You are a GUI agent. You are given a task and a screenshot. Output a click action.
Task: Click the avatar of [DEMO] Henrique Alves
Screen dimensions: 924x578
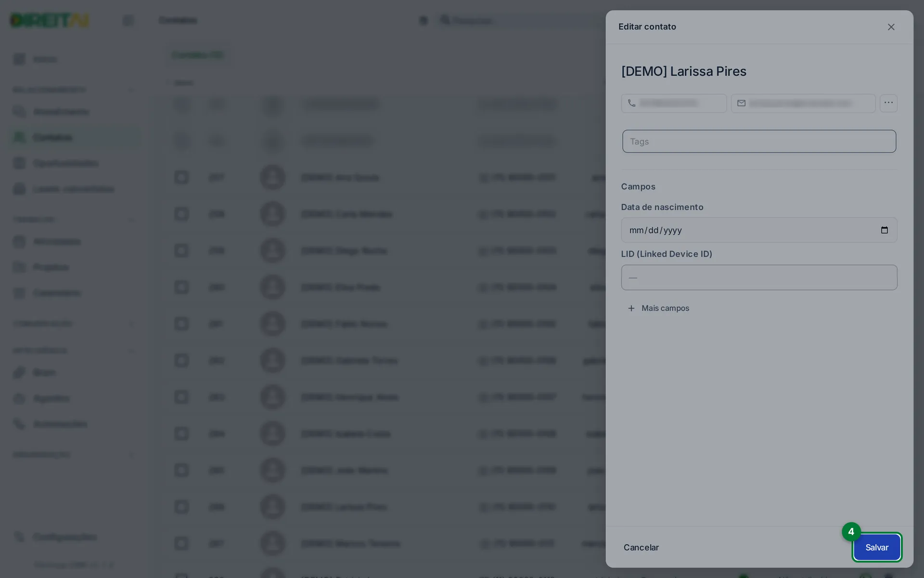click(x=273, y=397)
